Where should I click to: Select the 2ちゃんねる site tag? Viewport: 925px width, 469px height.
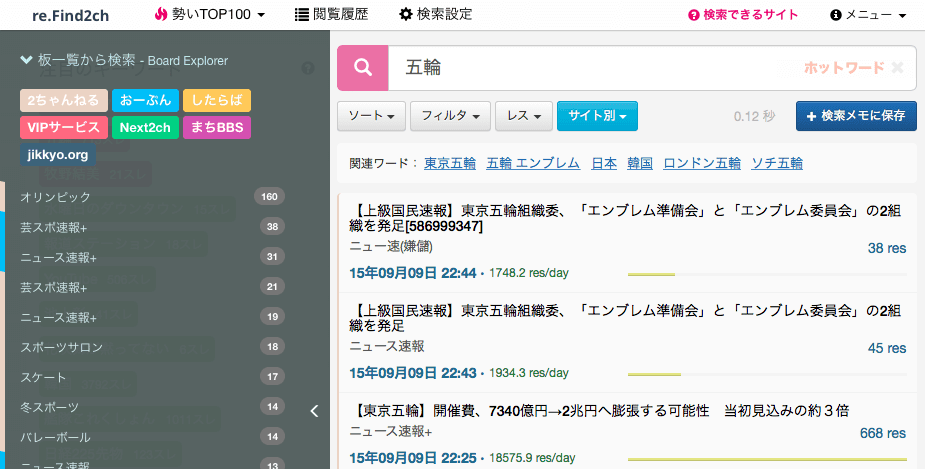click(64, 100)
